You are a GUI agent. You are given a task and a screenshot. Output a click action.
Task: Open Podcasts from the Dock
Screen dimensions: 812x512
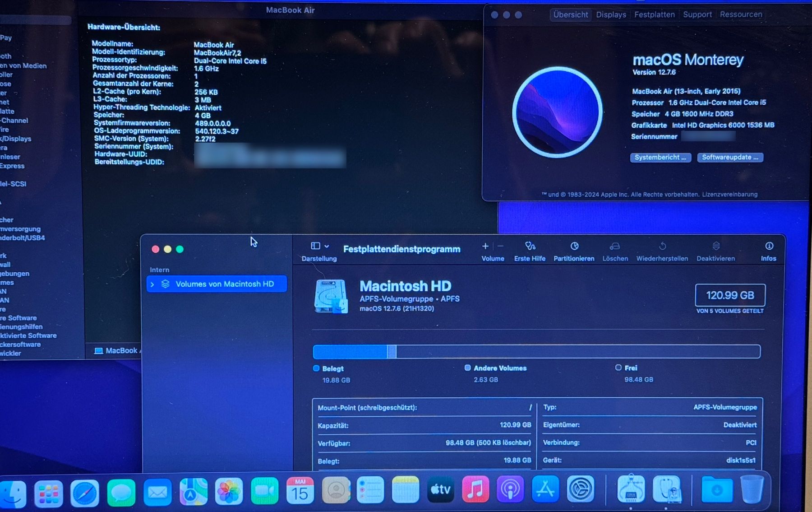tap(510, 489)
